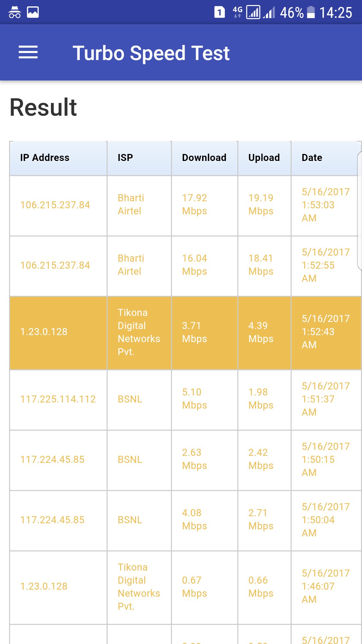Image resolution: width=362 pixels, height=644 pixels.
Task: Sort results by the Download column header
Action: click(x=204, y=158)
